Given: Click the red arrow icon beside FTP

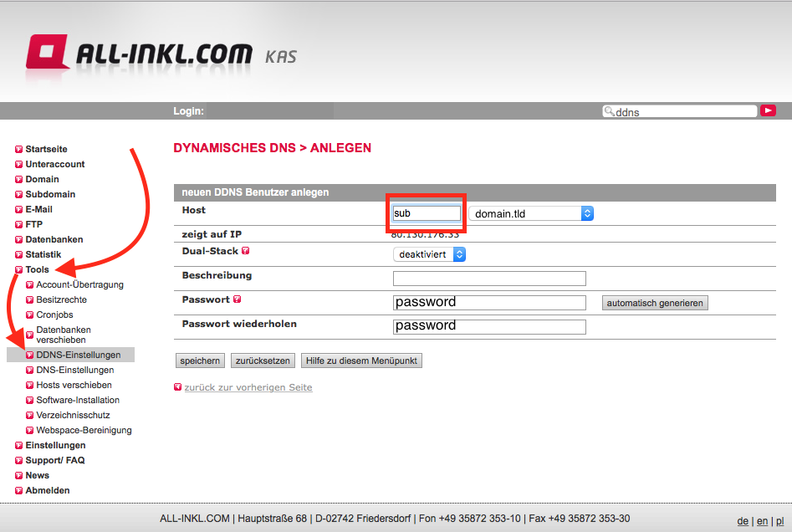Looking at the screenshot, I should coord(18,224).
